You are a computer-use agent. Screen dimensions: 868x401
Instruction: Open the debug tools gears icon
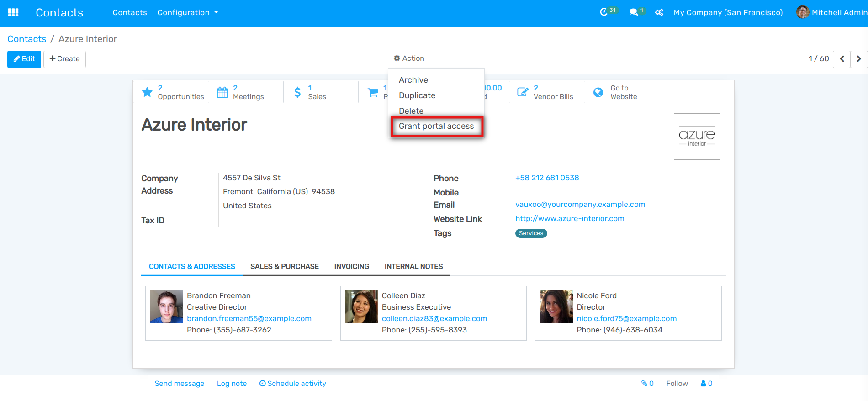pyautogui.click(x=659, y=12)
